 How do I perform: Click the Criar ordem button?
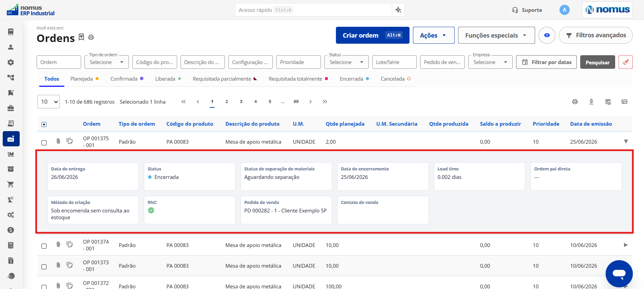pyautogui.click(x=373, y=35)
